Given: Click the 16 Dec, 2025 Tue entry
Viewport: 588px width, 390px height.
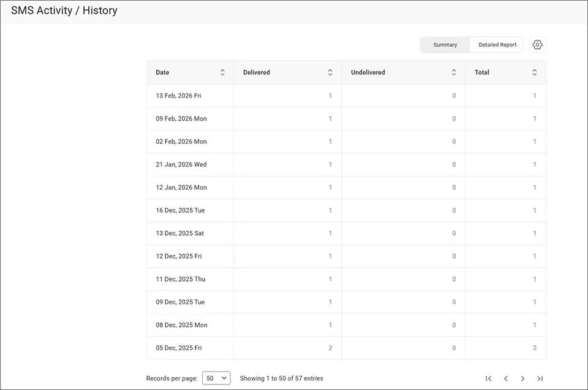Looking at the screenshot, I should 180,210.
